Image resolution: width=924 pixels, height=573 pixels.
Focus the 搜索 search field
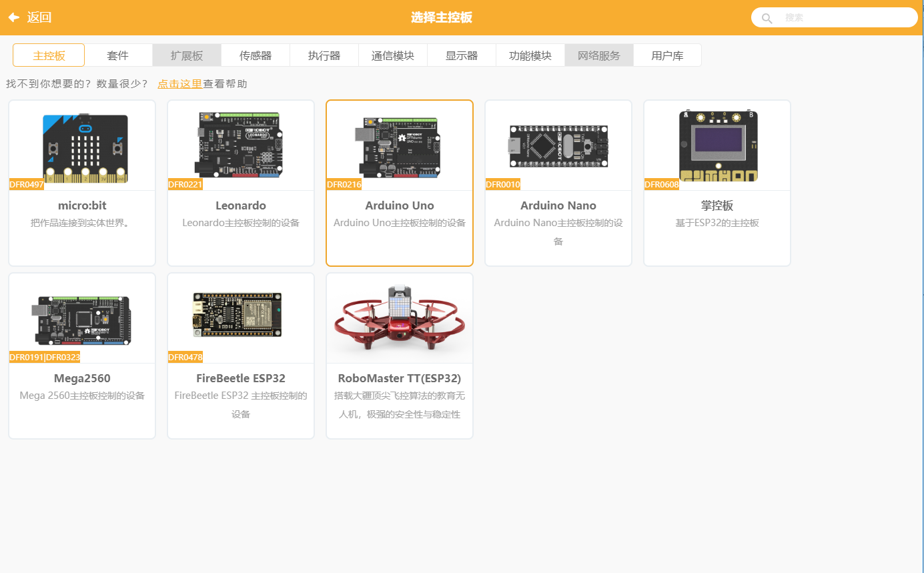tap(835, 17)
